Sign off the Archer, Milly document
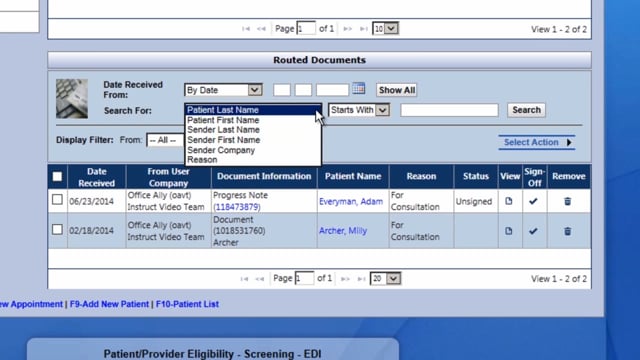Image resolution: width=640 pixels, height=360 pixels. [x=533, y=231]
